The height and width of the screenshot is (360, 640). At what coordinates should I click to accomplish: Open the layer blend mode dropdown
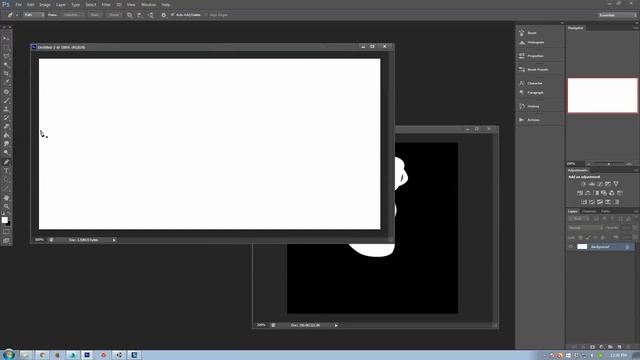click(x=585, y=228)
